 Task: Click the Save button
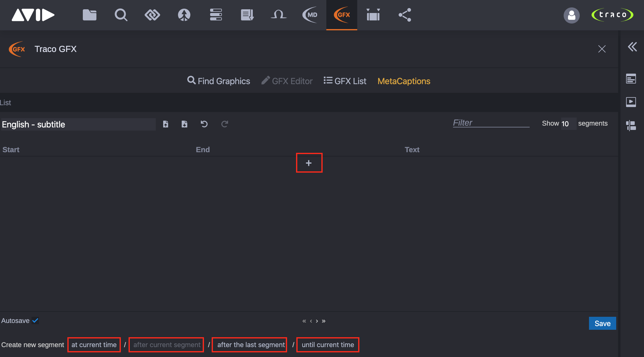tap(602, 323)
